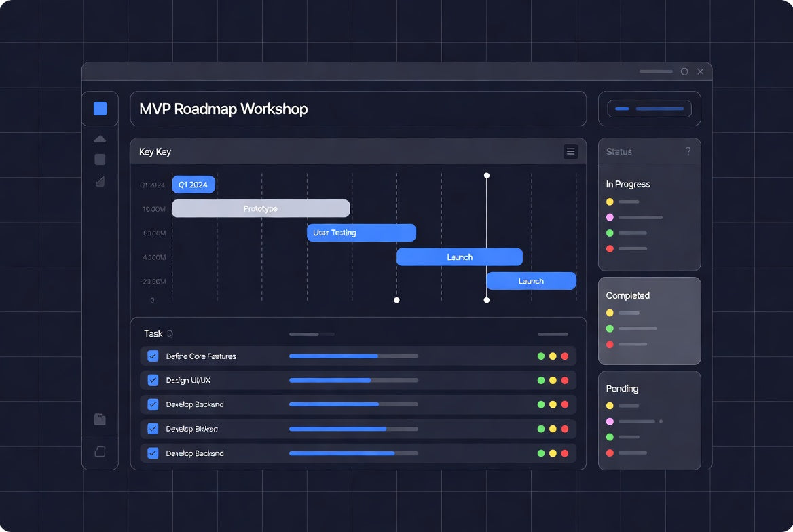Open the chart icon in the sidebar
The image size is (793, 532).
(x=100, y=182)
